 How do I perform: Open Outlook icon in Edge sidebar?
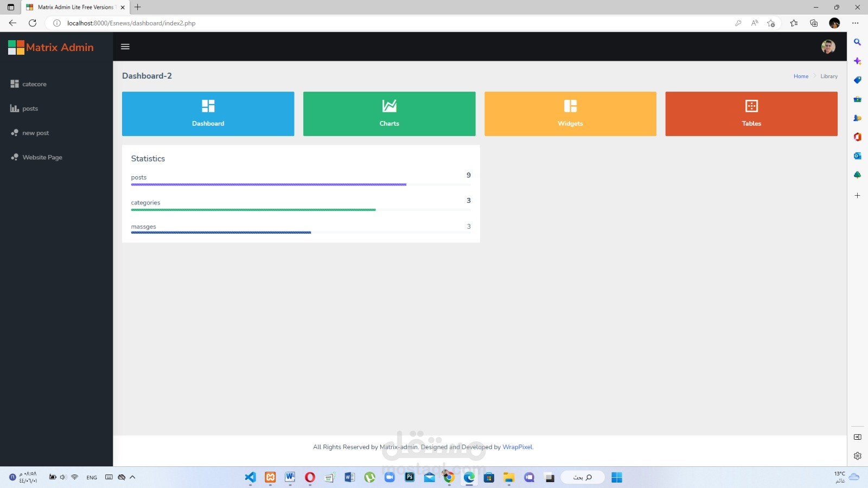click(x=857, y=156)
